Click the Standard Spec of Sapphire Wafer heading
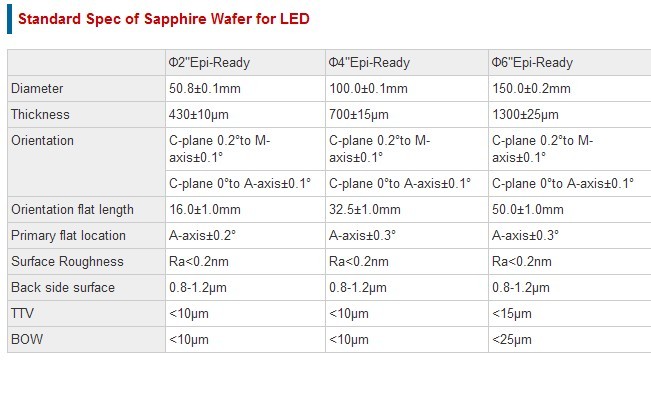Viewport: 651px width, 394px height. [164, 19]
